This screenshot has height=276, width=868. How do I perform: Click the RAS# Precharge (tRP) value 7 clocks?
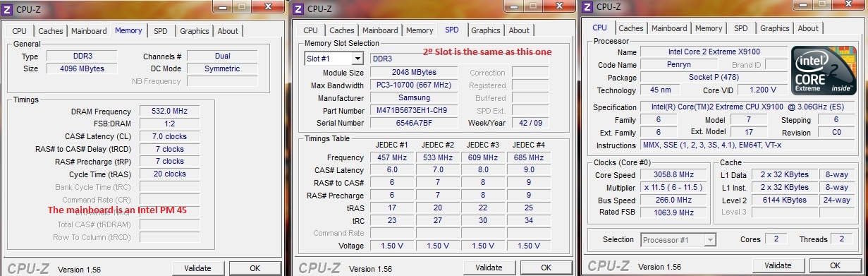coord(169,161)
